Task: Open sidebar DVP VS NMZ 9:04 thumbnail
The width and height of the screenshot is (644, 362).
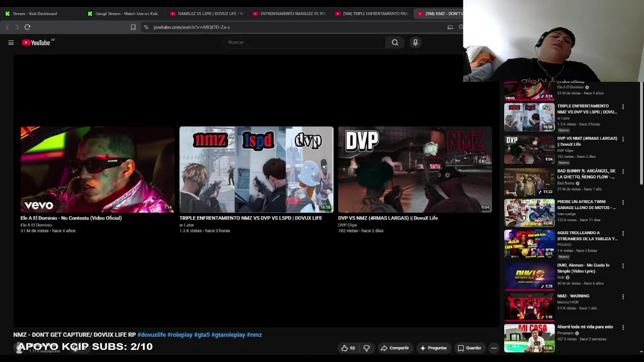Action: click(529, 149)
